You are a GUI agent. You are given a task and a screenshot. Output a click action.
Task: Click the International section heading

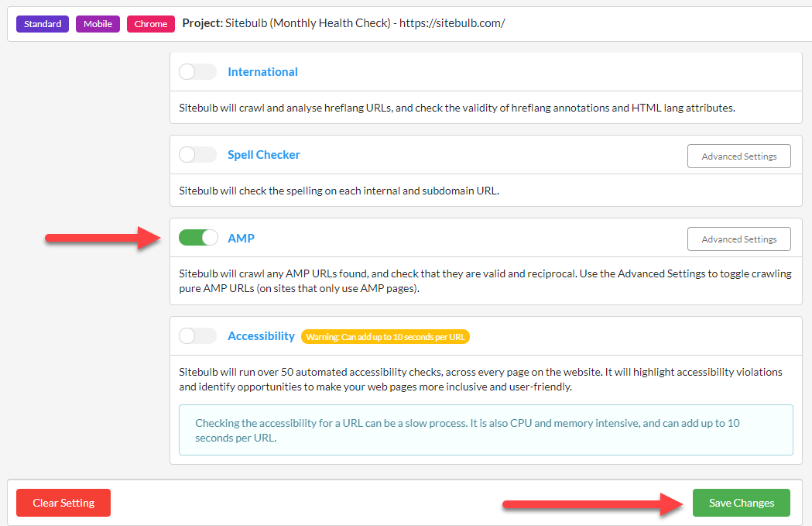(x=262, y=72)
